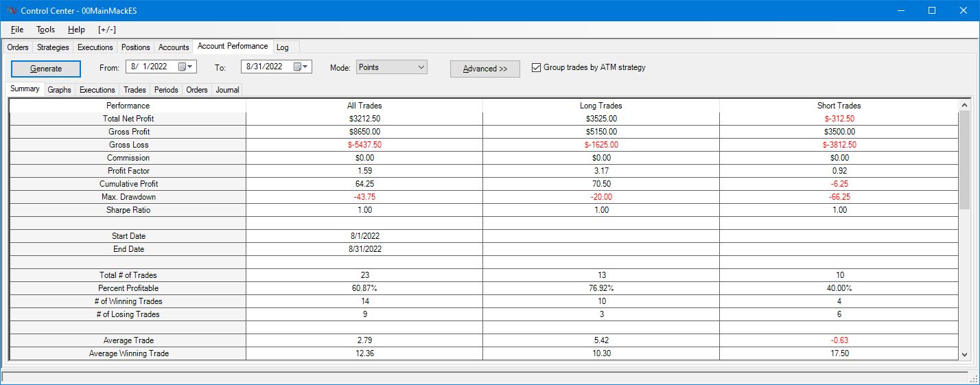Click Long Trades profit factor 3.17
Viewport: 980px width, 385px height.
(601, 171)
